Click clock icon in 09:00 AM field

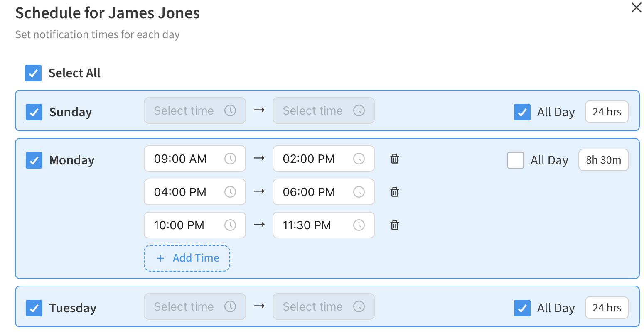click(230, 159)
